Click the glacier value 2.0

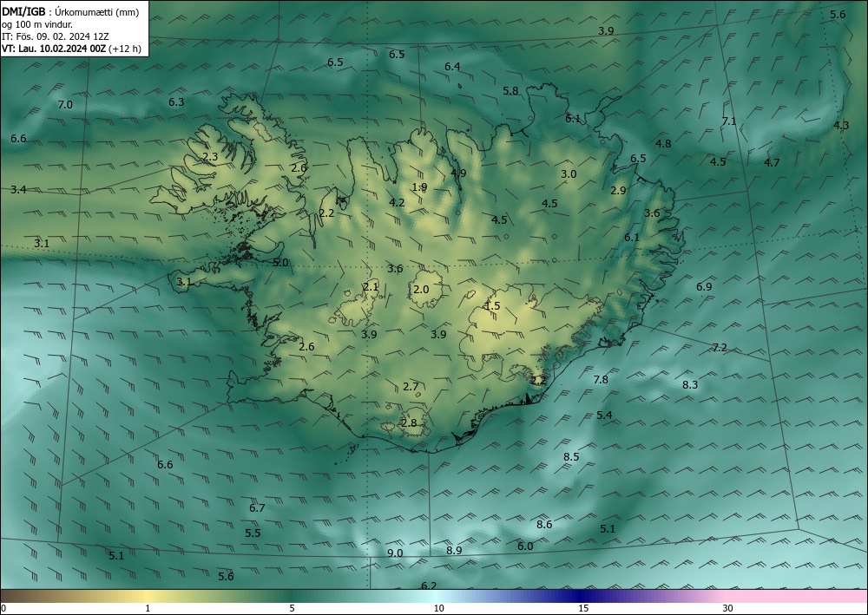coord(421,289)
